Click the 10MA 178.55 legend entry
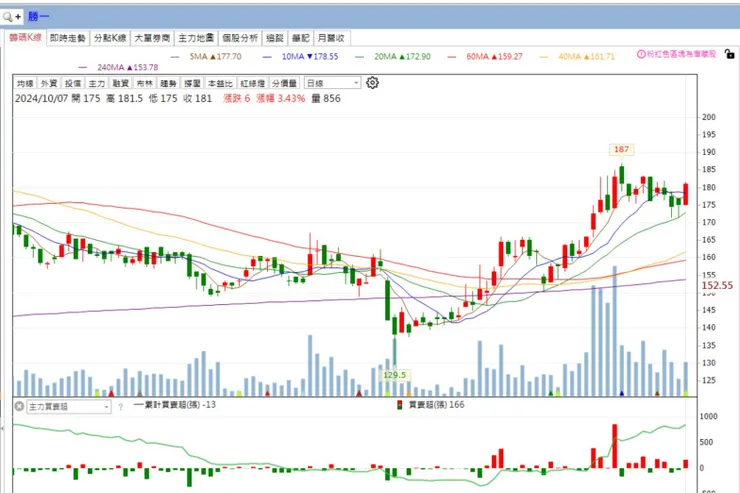Viewport: 740px width, 493px height. (301, 57)
